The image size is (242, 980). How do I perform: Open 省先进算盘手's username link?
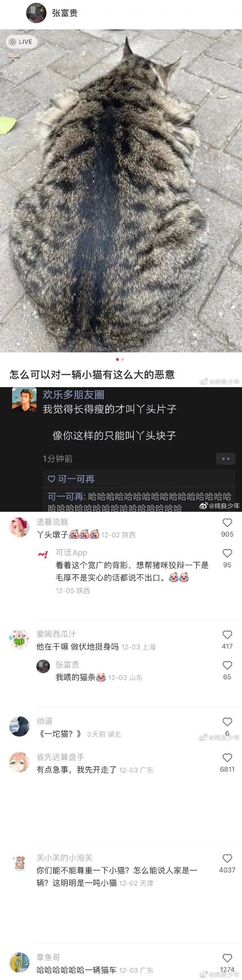pos(60,757)
